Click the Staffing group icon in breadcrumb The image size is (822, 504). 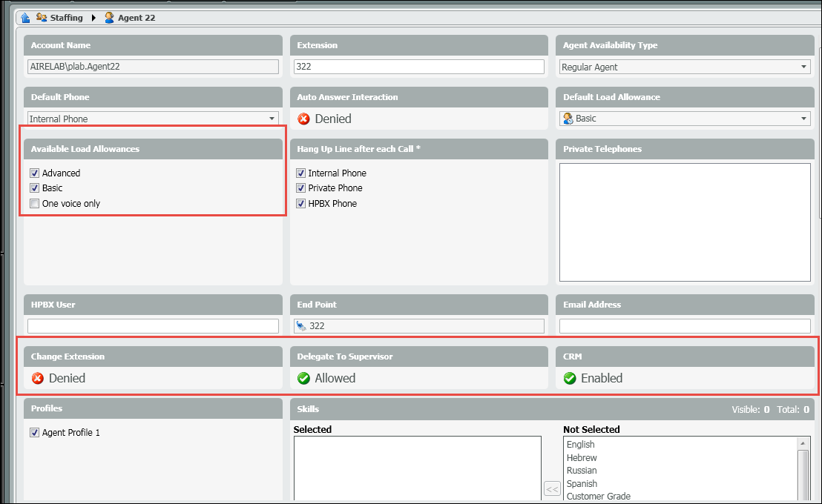tap(42, 18)
